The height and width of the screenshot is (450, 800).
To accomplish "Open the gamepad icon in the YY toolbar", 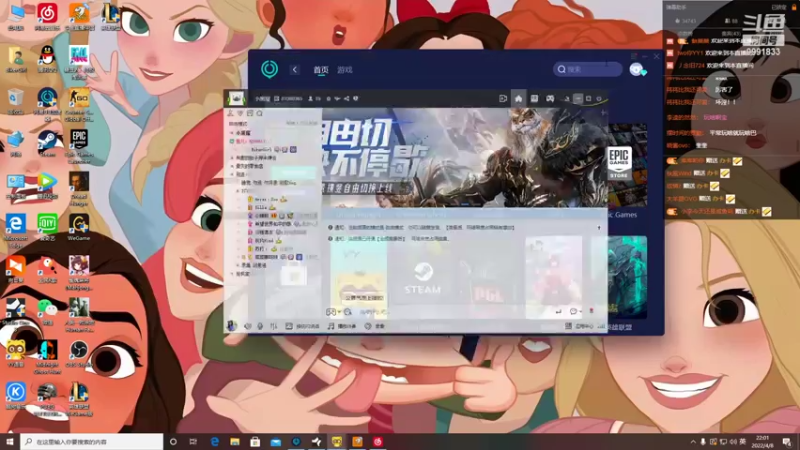I will [550, 98].
